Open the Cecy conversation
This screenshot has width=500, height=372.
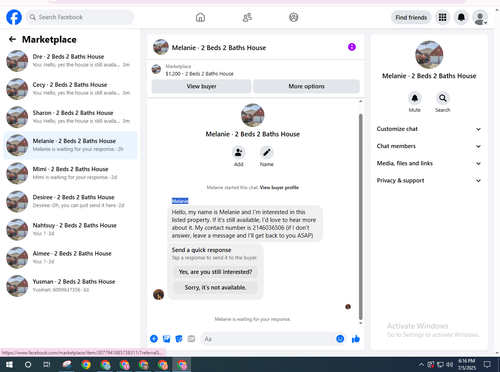pyautogui.click(x=70, y=89)
